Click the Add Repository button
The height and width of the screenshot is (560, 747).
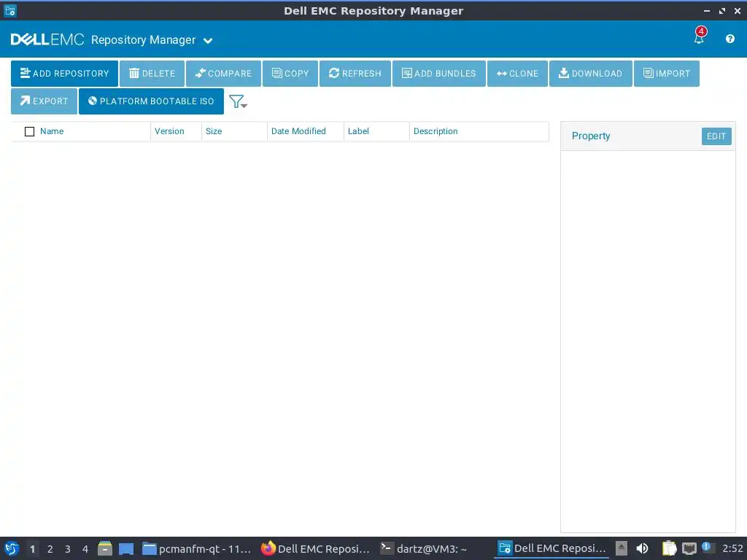tap(64, 74)
